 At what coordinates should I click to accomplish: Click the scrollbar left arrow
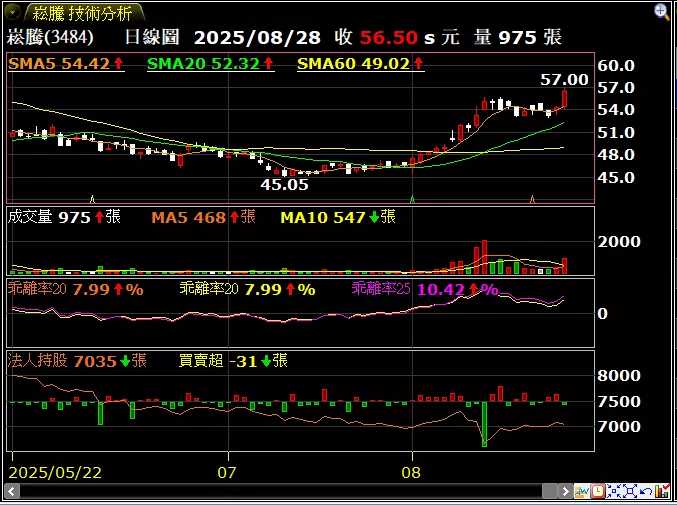tap(12, 491)
